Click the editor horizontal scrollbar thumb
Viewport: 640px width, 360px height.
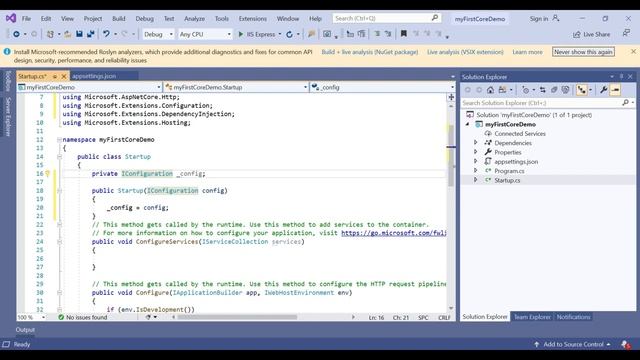coord(237,317)
